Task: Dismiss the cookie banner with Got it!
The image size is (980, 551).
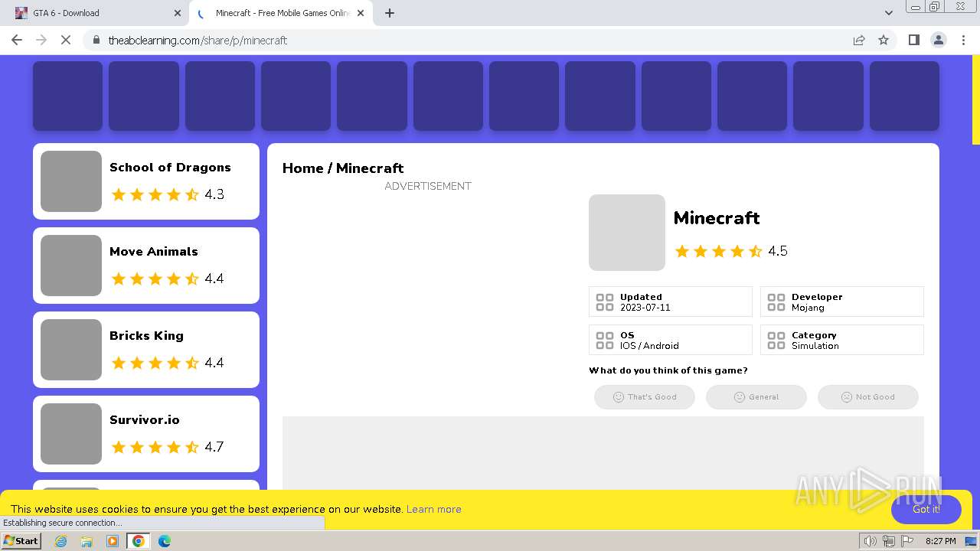Action: click(926, 510)
